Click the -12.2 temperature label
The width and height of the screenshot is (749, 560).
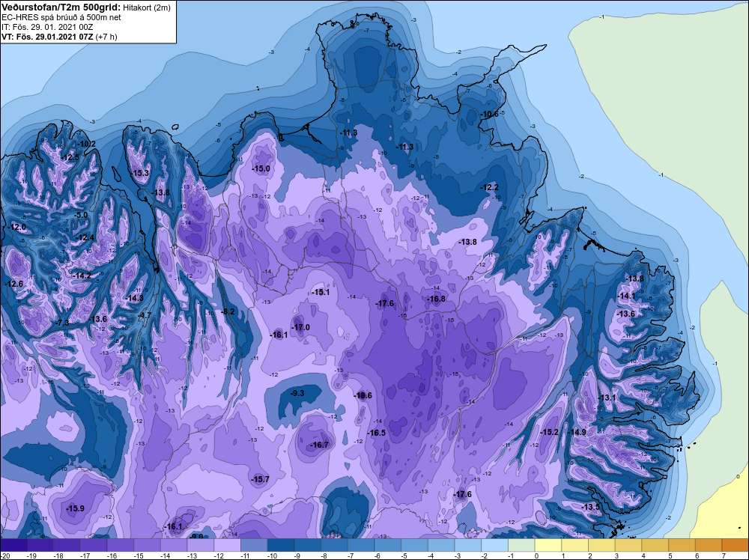489,187
